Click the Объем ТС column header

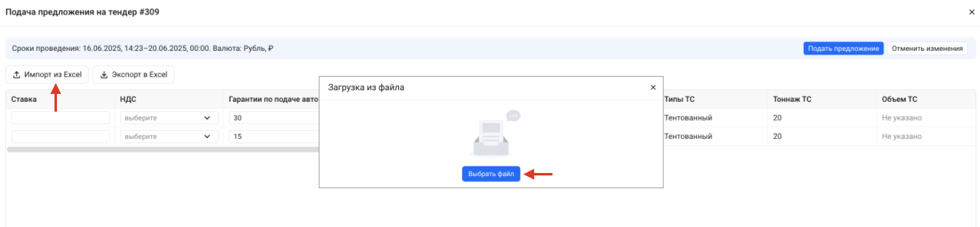(x=900, y=99)
